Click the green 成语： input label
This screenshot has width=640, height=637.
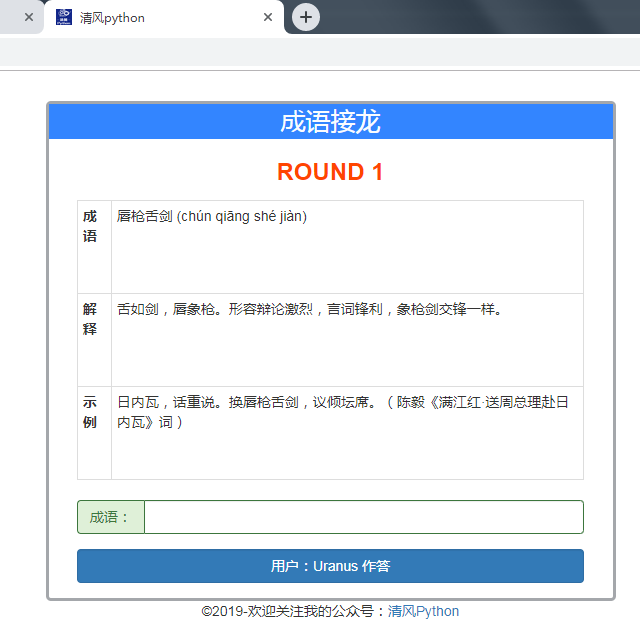111,517
